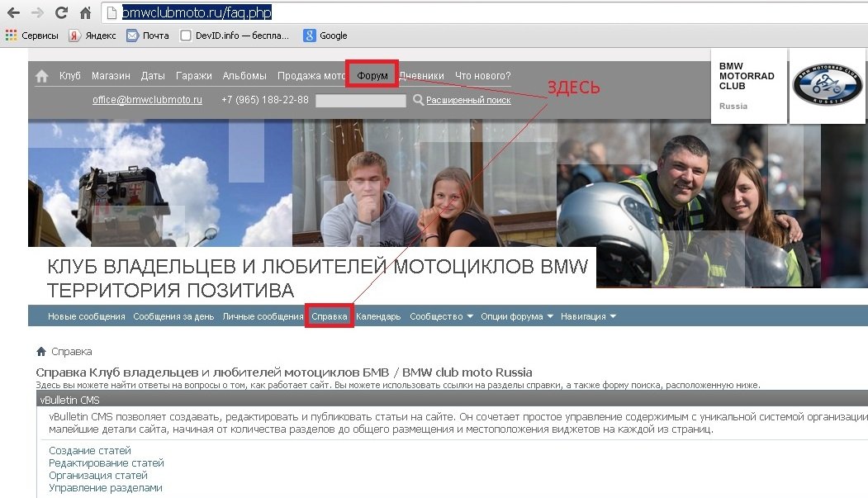The width and height of the screenshot is (868, 498).
Task: Expand the Опции форума dropdown
Action: pyautogui.click(x=517, y=316)
